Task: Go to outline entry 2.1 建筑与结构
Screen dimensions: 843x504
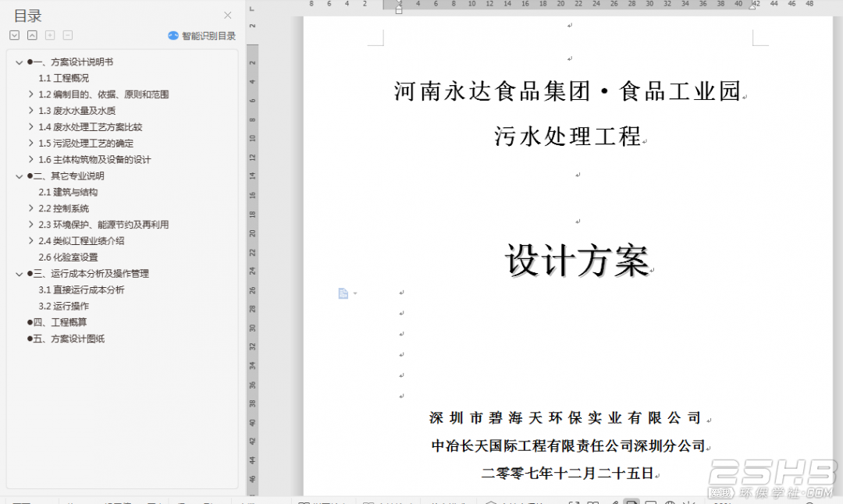Action: click(x=68, y=193)
